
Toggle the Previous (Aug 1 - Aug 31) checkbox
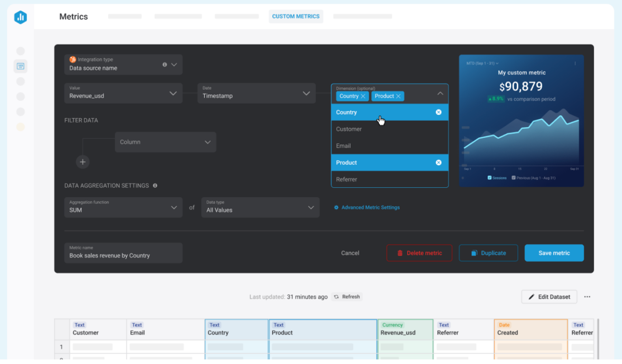coord(513,178)
